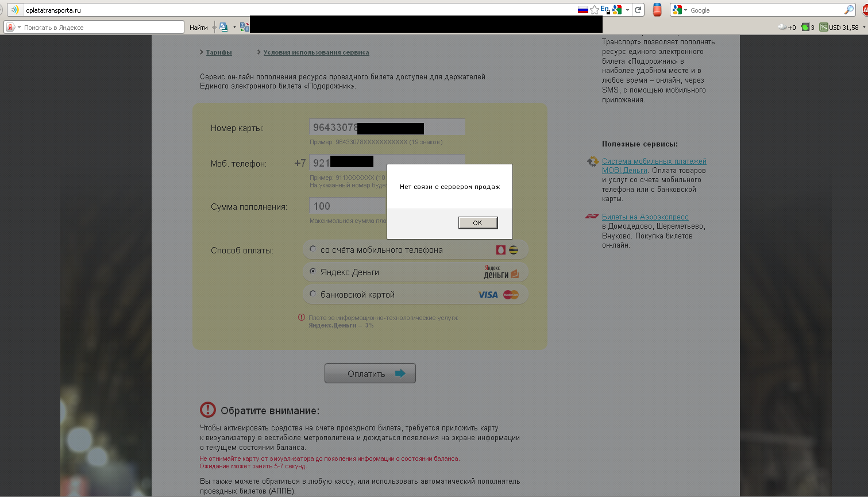Choose payment by bank card option
The image size is (868, 497).
tap(313, 294)
